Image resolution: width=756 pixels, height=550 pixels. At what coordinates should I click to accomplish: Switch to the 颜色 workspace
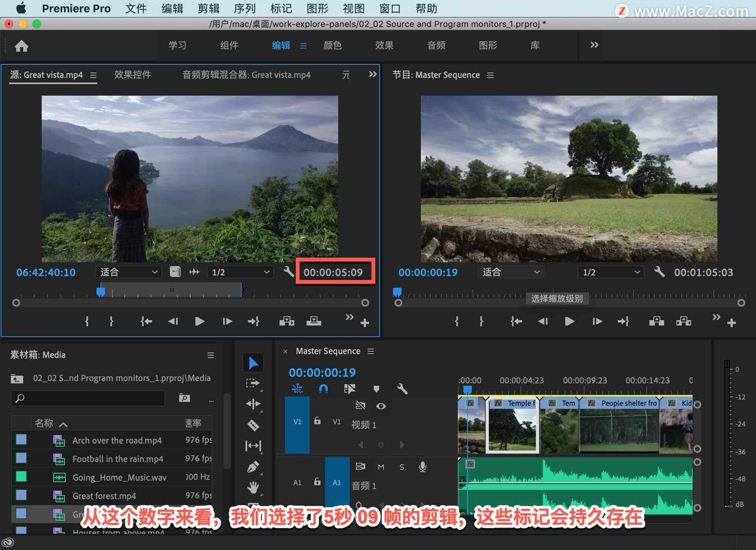[x=332, y=45]
